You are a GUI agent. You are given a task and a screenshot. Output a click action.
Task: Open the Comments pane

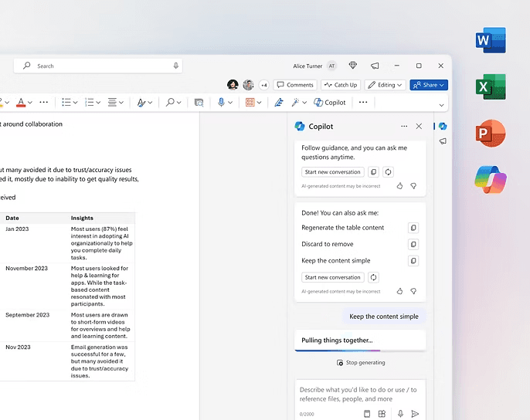click(295, 85)
